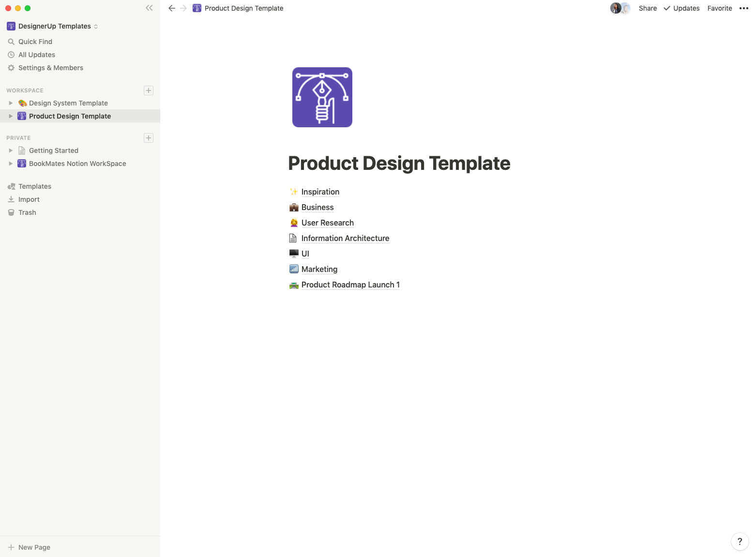Open the User Research page link
This screenshot has width=756, height=557.
click(x=328, y=223)
